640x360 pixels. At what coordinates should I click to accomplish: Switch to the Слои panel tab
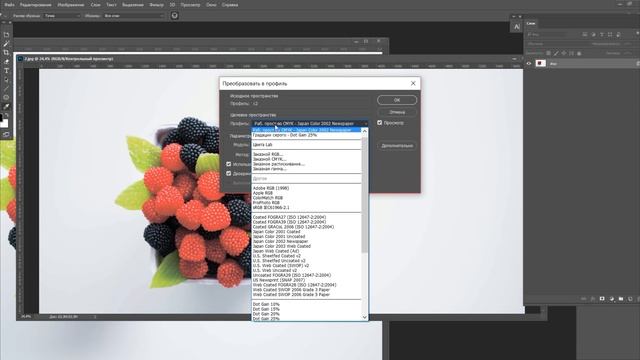(531, 23)
